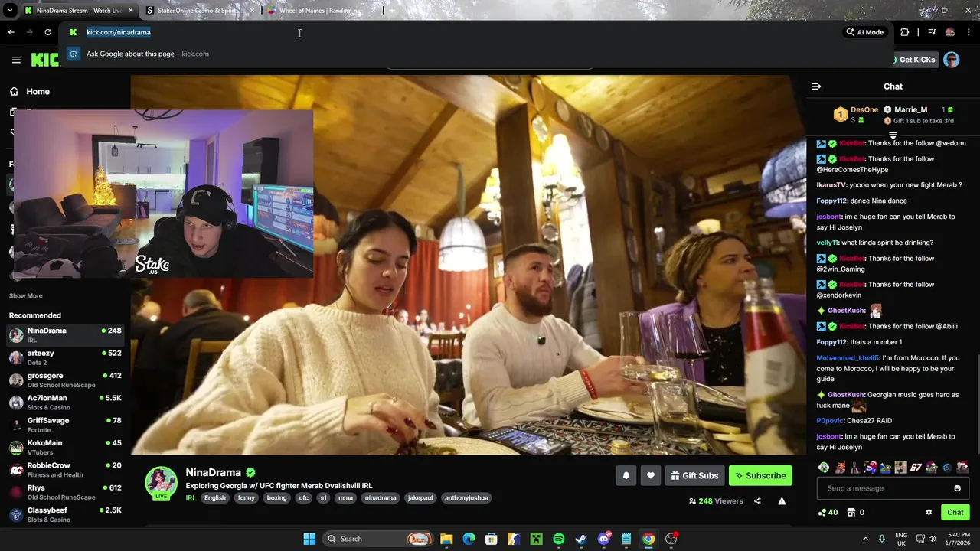Open AI Mode in the address bar
The image size is (980, 551).
(x=864, y=32)
